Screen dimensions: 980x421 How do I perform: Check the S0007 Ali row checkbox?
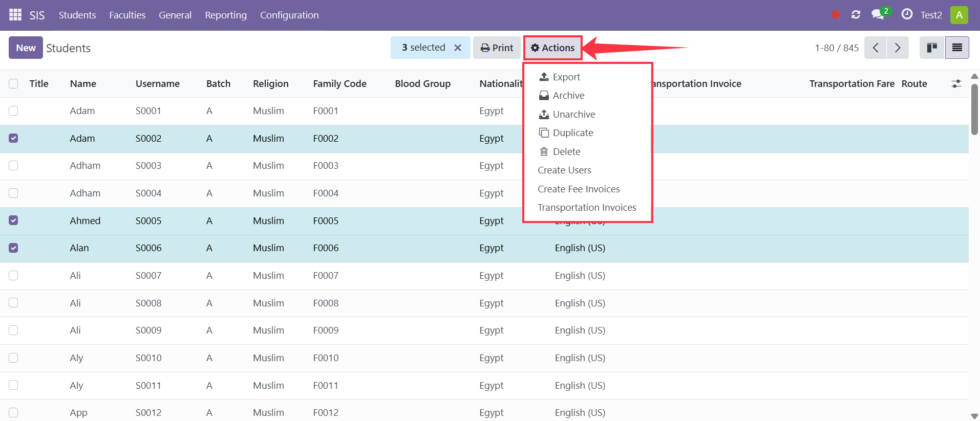tap(13, 275)
